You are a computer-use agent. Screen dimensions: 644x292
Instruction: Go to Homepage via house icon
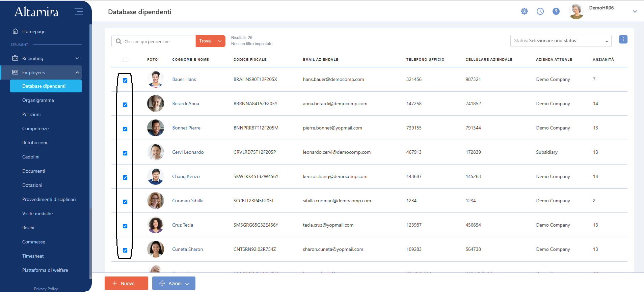[x=15, y=31]
